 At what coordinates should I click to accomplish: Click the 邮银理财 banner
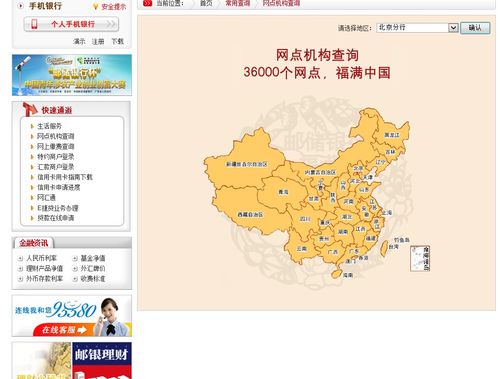tap(102, 360)
